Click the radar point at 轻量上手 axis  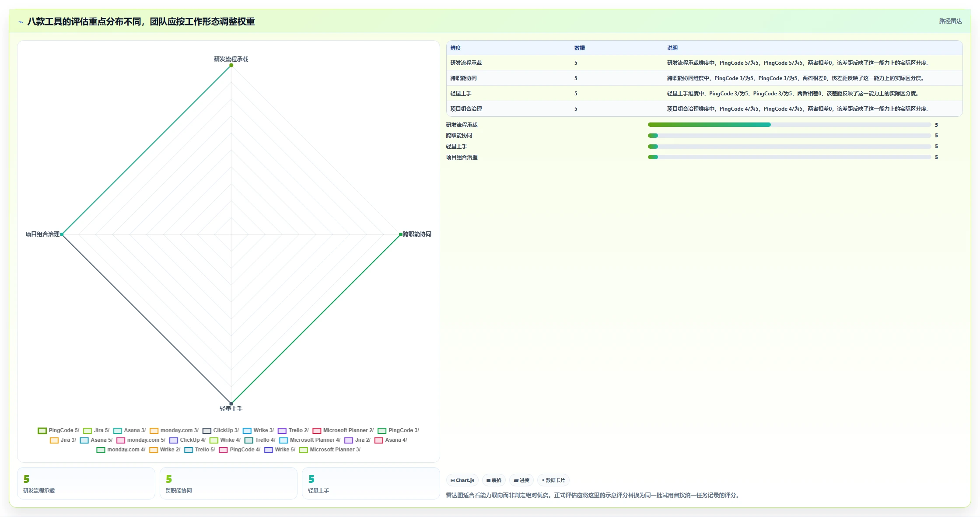pyautogui.click(x=231, y=404)
